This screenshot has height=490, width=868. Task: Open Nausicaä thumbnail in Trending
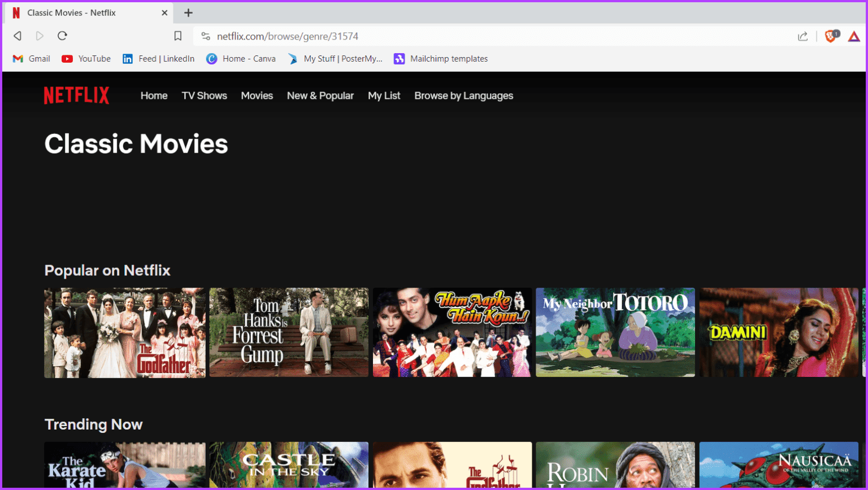pyautogui.click(x=779, y=465)
